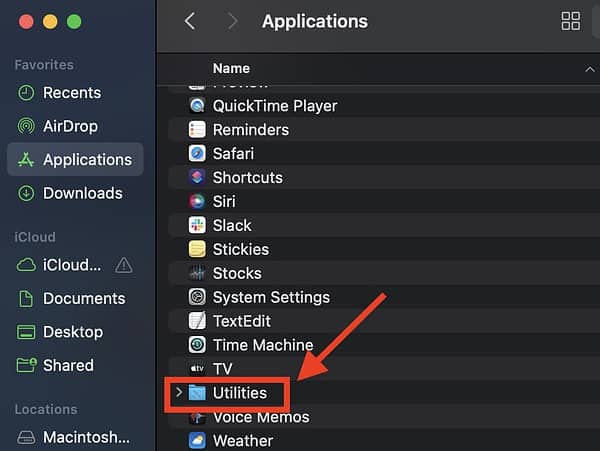The width and height of the screenshot is (600, 451).
Task: Click the iCloud Drive warning triangle
Action: click(x=124, y=265)
